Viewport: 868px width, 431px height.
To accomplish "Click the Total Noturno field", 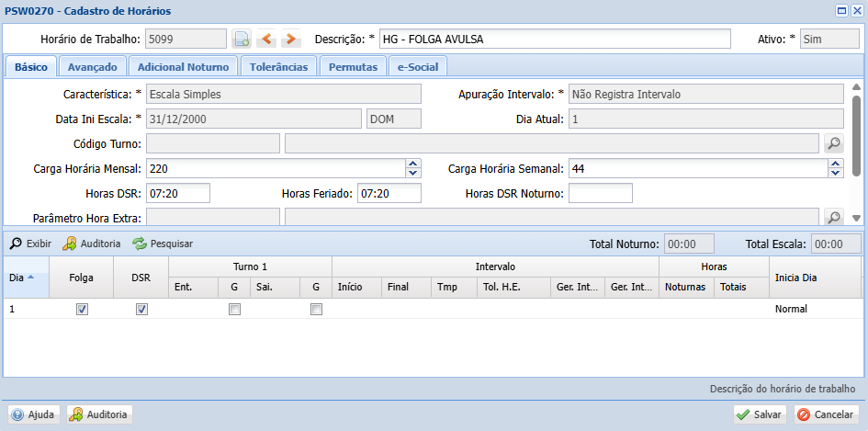I will point(689,244).
